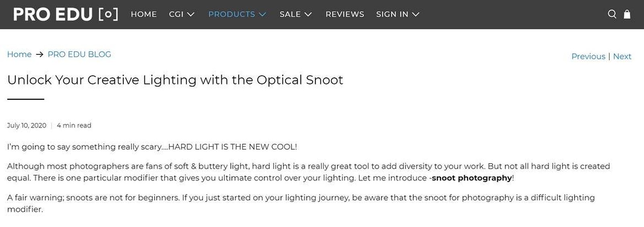Select the SALE menu label
This screenshot has height=227, width=644.
[290, 14]
